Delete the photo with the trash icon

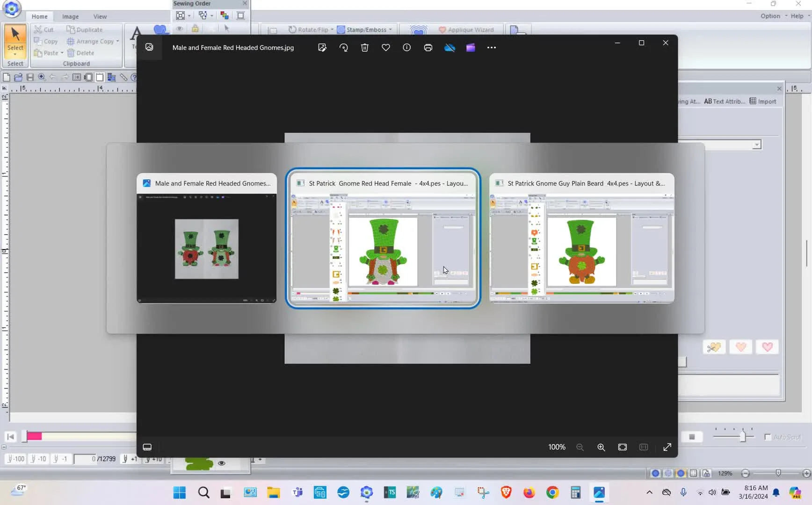[365, 47]
